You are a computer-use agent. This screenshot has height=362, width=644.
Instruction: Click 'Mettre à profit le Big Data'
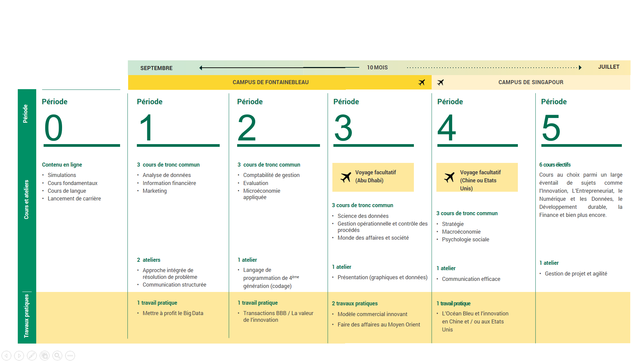click(x=173, y=313)
